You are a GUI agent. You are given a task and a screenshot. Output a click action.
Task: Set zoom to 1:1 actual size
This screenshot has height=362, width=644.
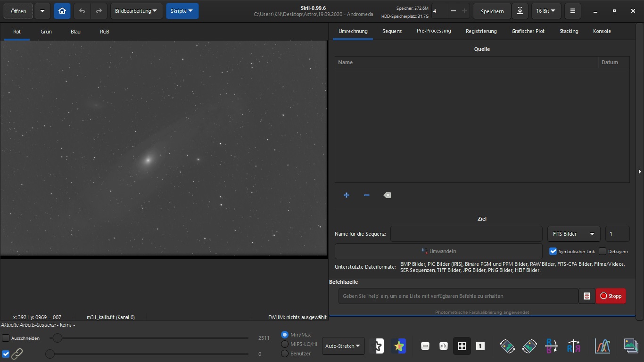point(480,346)
